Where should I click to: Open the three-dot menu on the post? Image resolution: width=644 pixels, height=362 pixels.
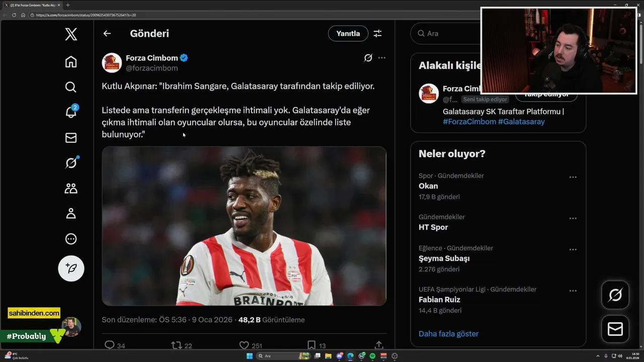coord(382,58)
